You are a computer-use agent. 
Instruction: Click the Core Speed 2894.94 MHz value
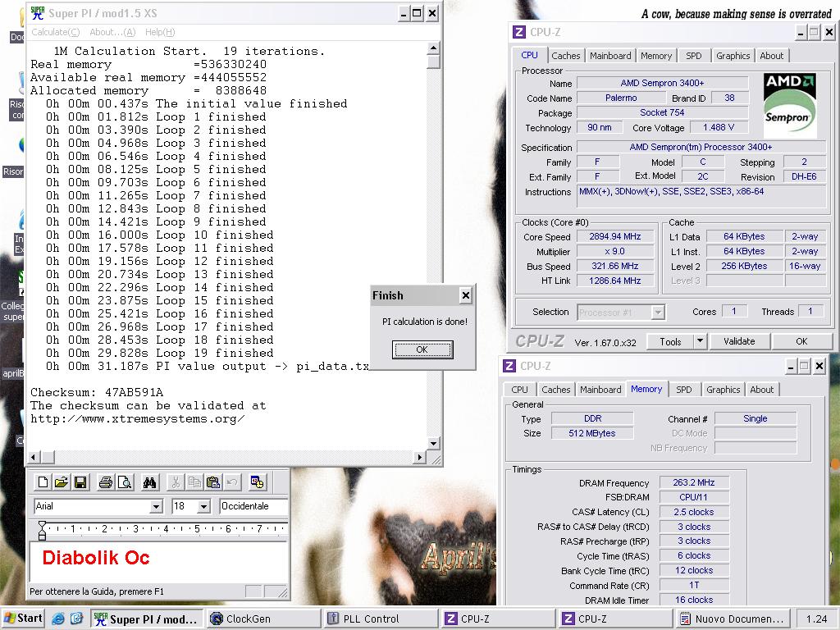tap(615, 236)
